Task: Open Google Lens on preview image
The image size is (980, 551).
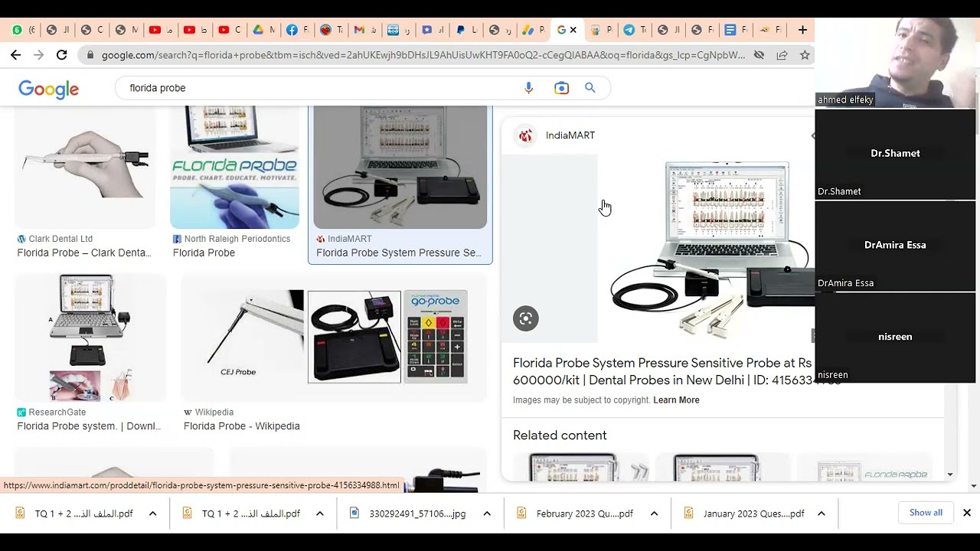Action: [x=526, y=318]
